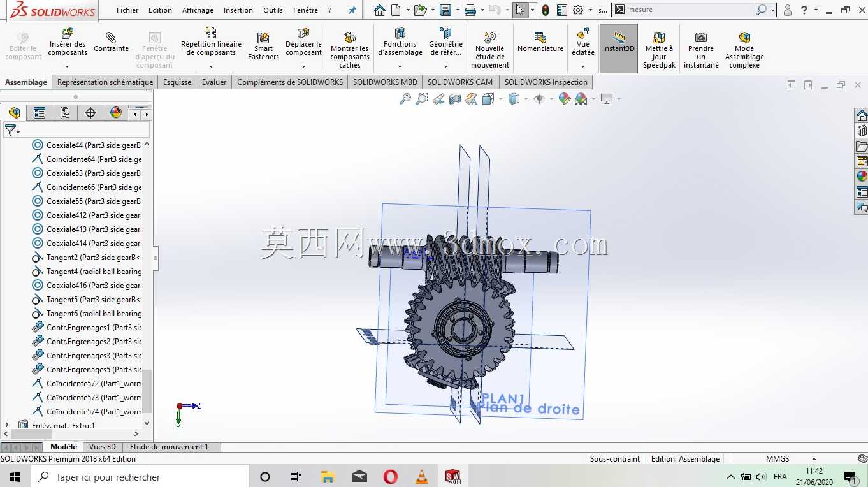Screen dimensions: 868x487
Task: Open the Fichier menu
Action: tap(127, 10)
